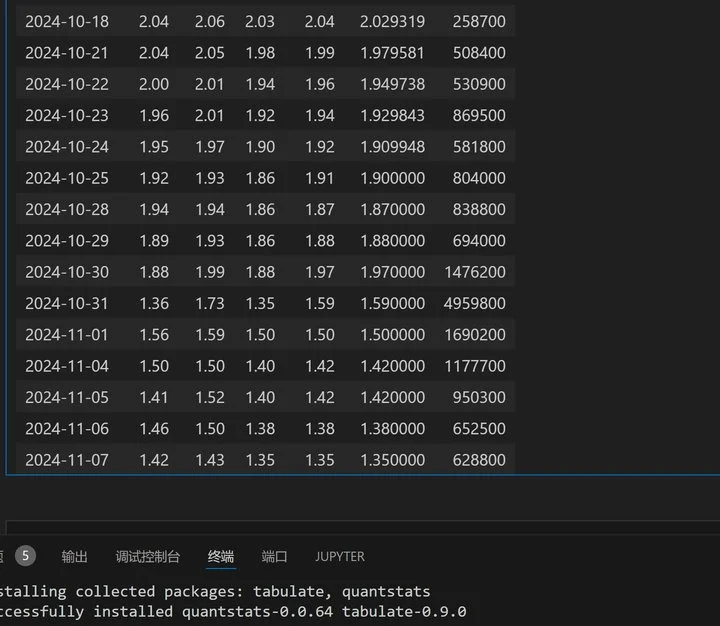The width and height of the screenshot is (720, 626).
Task: Click volume value 1476200
Action: pos(475,272)
